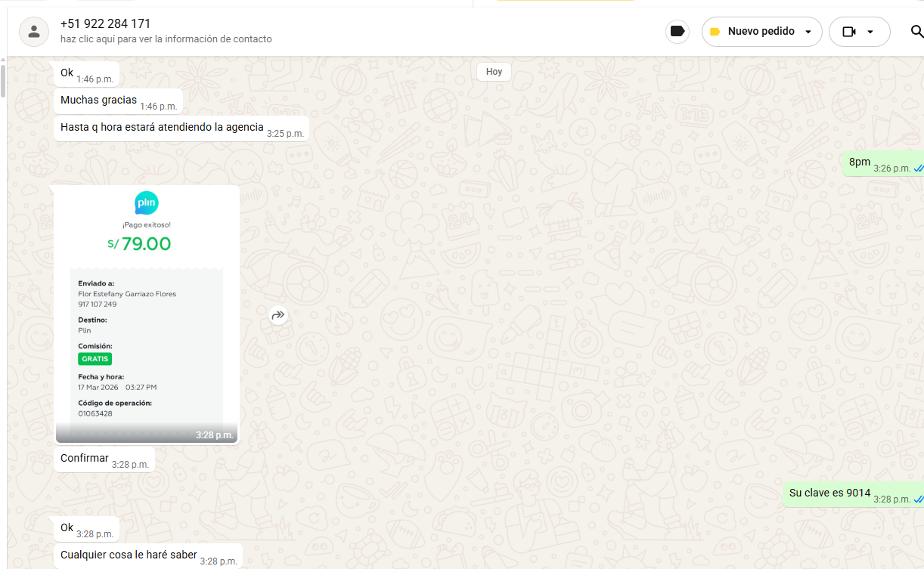924x569 pixels.
Task: Click the double check marks on the clave message
Action: tap(918, 499)
